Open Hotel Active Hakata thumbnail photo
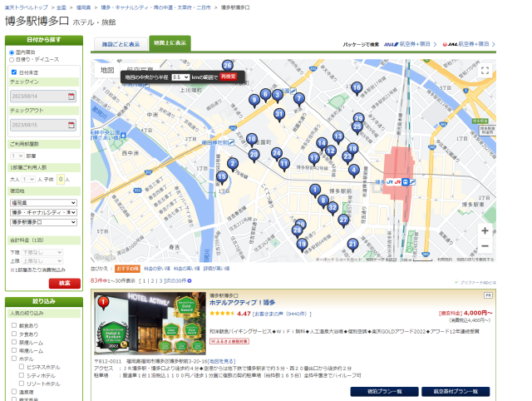 (x=150, y=324)
